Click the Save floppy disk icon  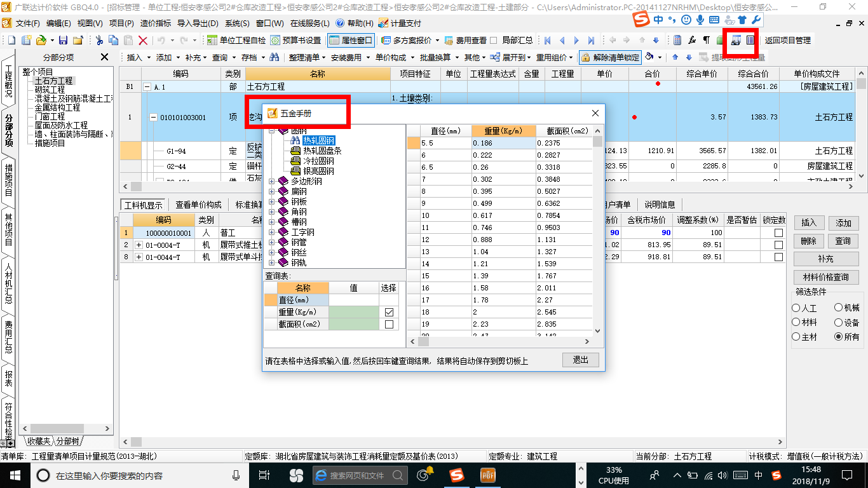[x=63, y=40]
